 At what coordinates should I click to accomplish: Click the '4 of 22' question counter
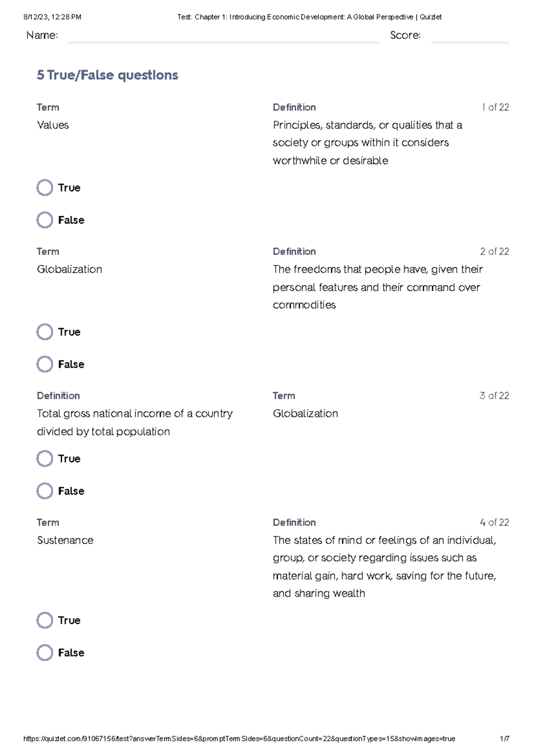click(494, 522)
